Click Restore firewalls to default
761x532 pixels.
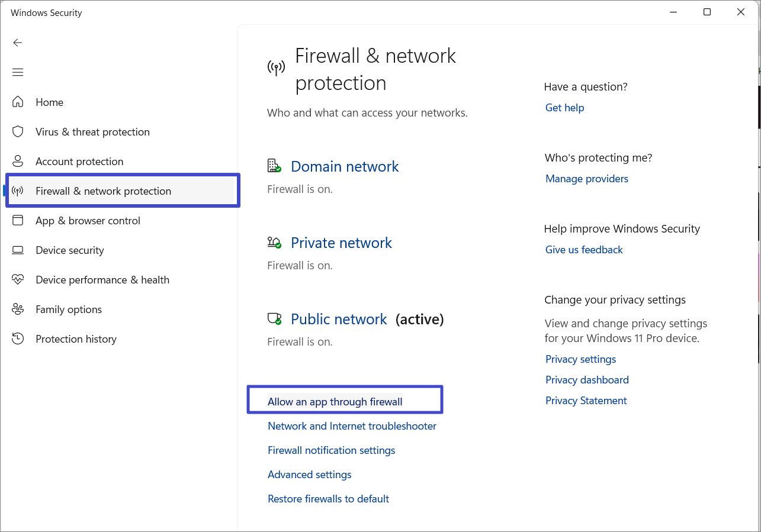click(x=328, y=499)
